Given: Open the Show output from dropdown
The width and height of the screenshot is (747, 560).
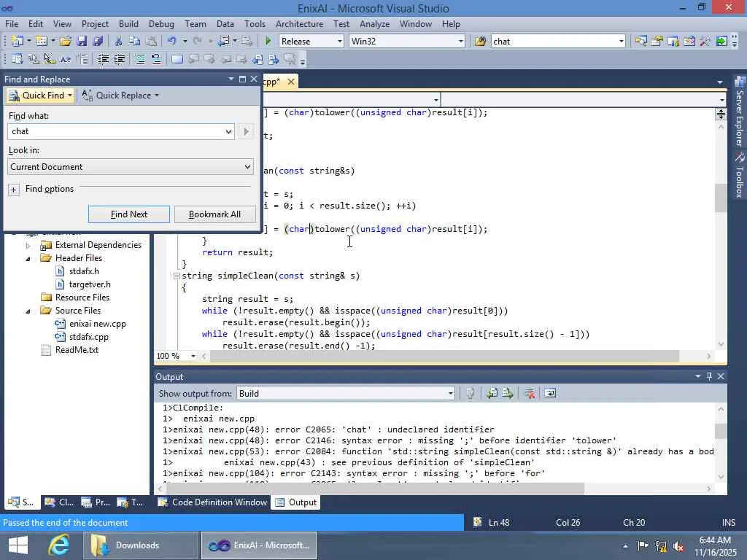Looking at the screenshot, I should [450, 394].
